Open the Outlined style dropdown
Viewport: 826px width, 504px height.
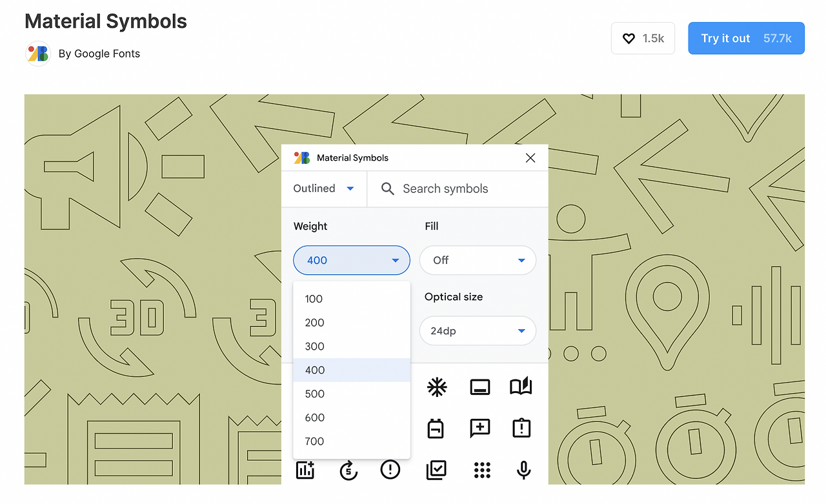point(324,188)
